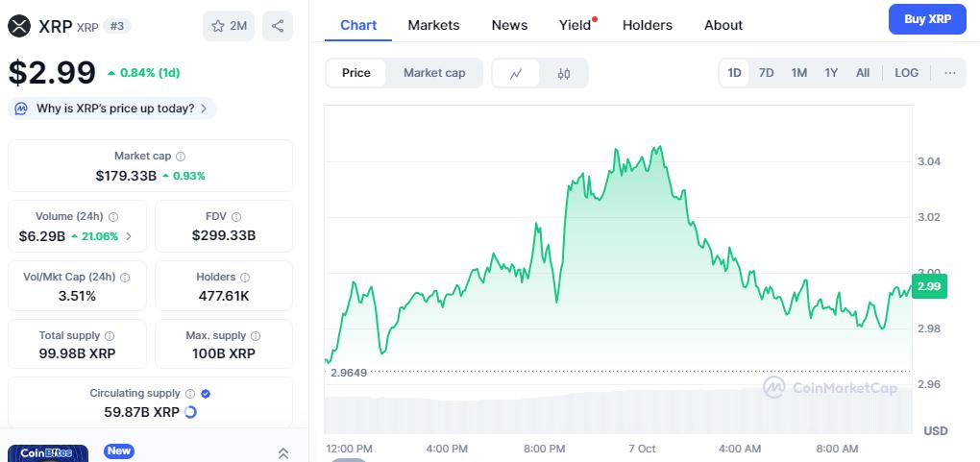Select the 7D time range
Screen dimensions: 980x462
click(x=766, y=73)
